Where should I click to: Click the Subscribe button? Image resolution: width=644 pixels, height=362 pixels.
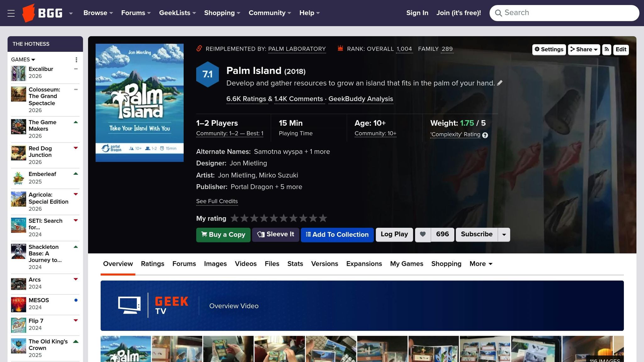(x=477, y=234)
